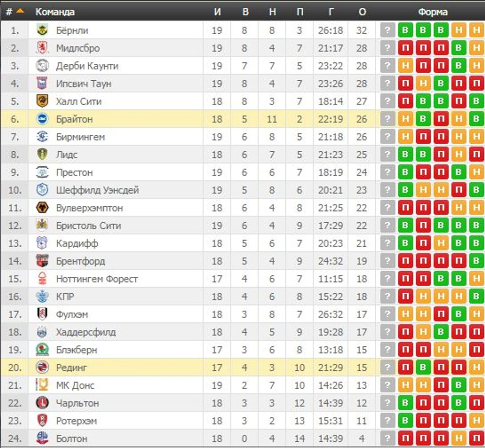The height and width of the screenshot is (448, 485).
Task: Click the Hull City tiger crest
Action: [42, 101]
